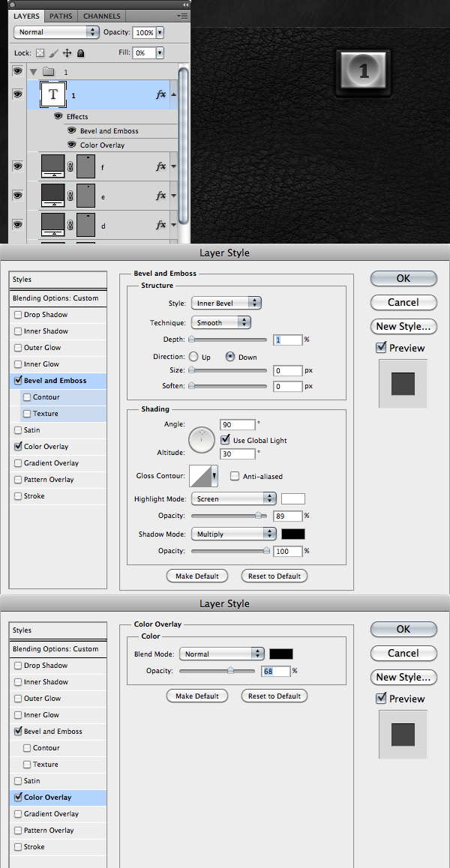
Task: Click the Altitude value input field
Action: tap(238, 454)
